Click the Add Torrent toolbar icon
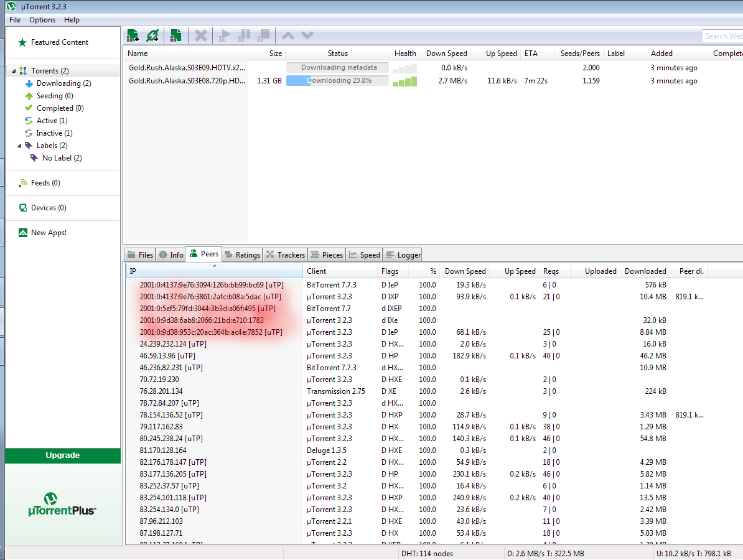743x560 pixels. click(133, 35)
